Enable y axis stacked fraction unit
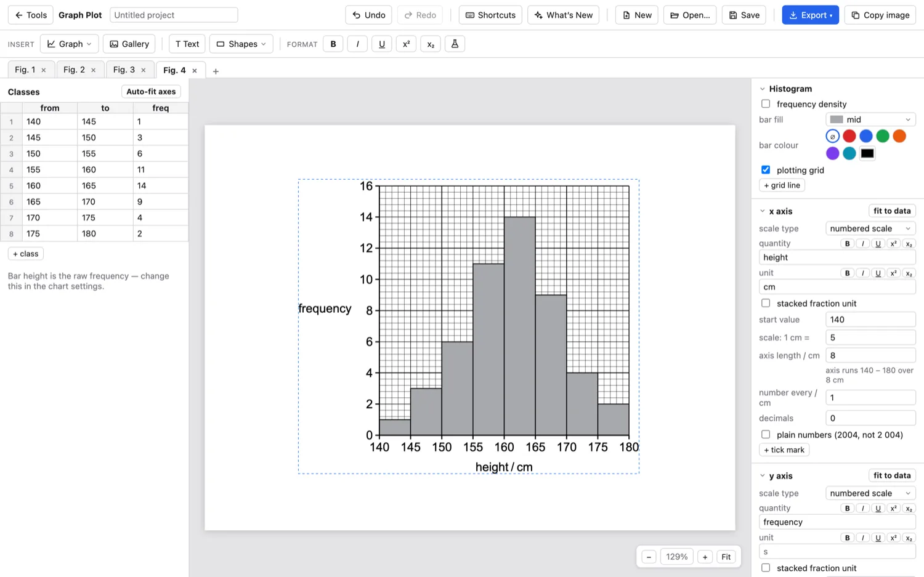The image size is (924, 577). coord(766,568)
